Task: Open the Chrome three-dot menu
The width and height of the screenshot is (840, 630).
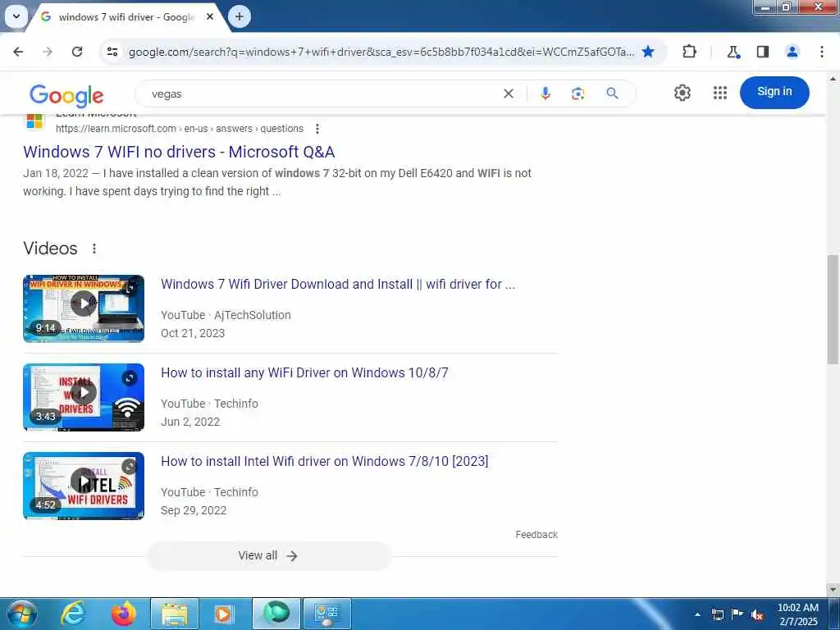Action: pyautogui.click(x=822, y=52)
